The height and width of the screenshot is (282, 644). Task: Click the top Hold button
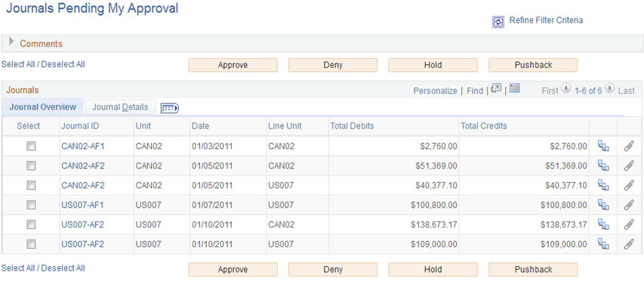(433, 65)
